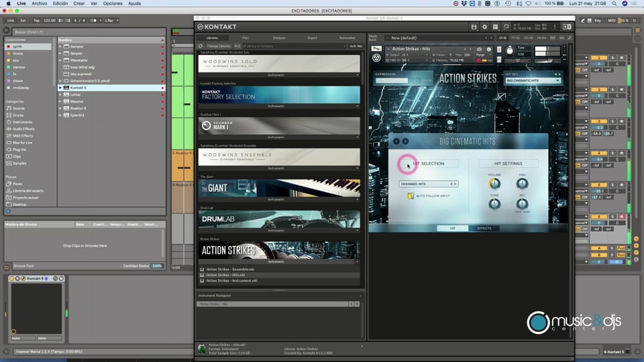The width and height of the screenshot is (644, 362).
Task: Open Hit Set Big Cinematic Hits dropdown
Action: (x=533, y=81)
